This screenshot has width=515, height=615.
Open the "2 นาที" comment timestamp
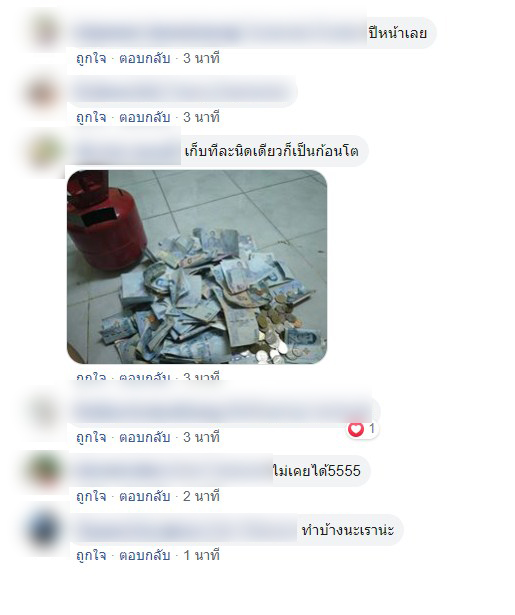pyautogui.click(x=201, y=496)
